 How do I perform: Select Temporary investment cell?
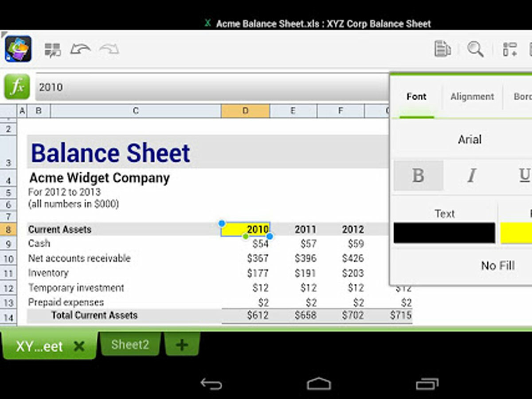coord(76,288)
